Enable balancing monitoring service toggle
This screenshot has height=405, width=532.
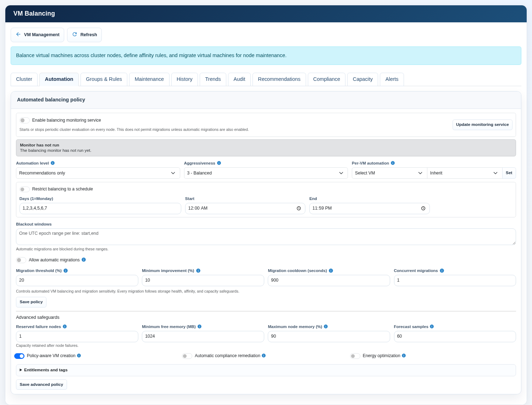pyautogui.click(x=24, y=120)
